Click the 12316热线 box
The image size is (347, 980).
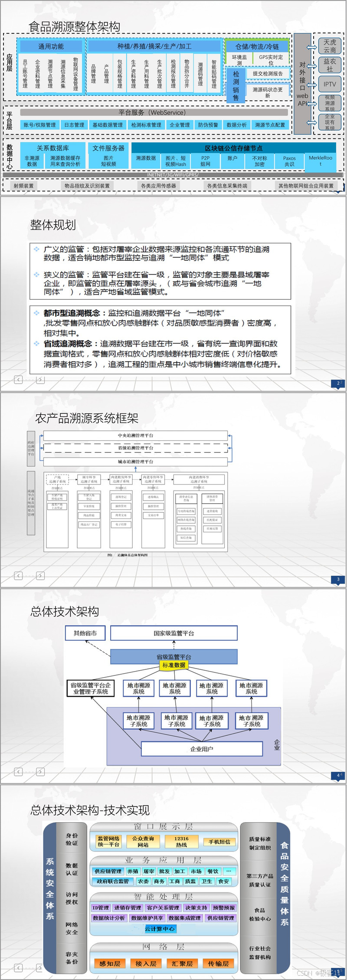click(x=181, y=842)
